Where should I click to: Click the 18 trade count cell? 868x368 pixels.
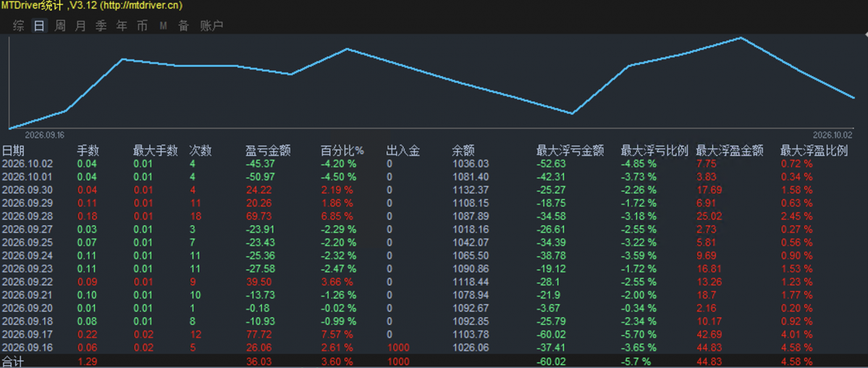(195, 216)
